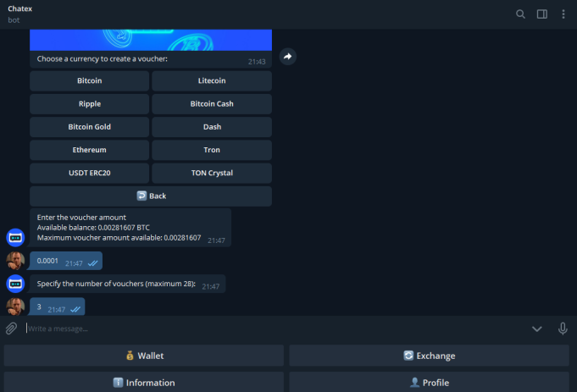Select the 'Enter the voucher amount' message

point(130,228)
